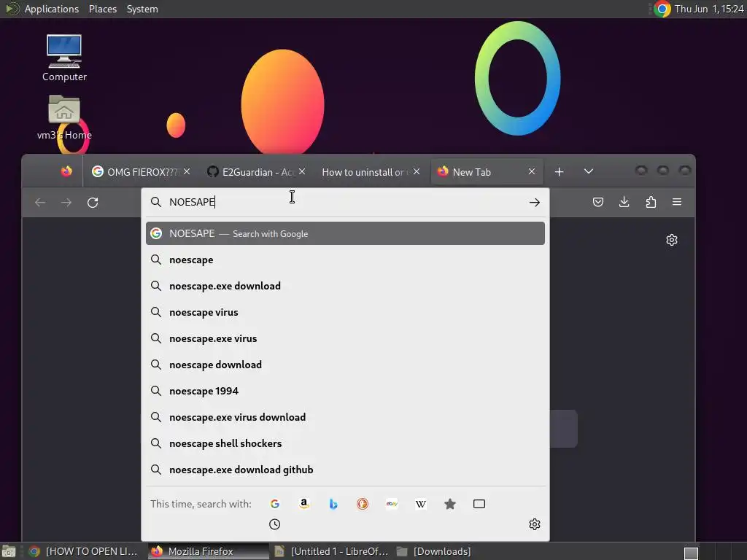Search this time with DuckDuckGo icon
The width and height of the screenshot is (747, 560).
tap(363, 504)
